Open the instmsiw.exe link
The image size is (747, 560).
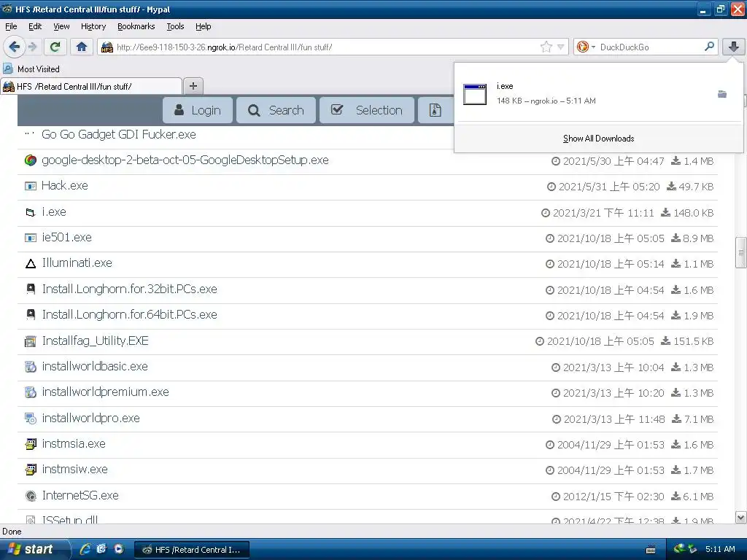(75, 469)
